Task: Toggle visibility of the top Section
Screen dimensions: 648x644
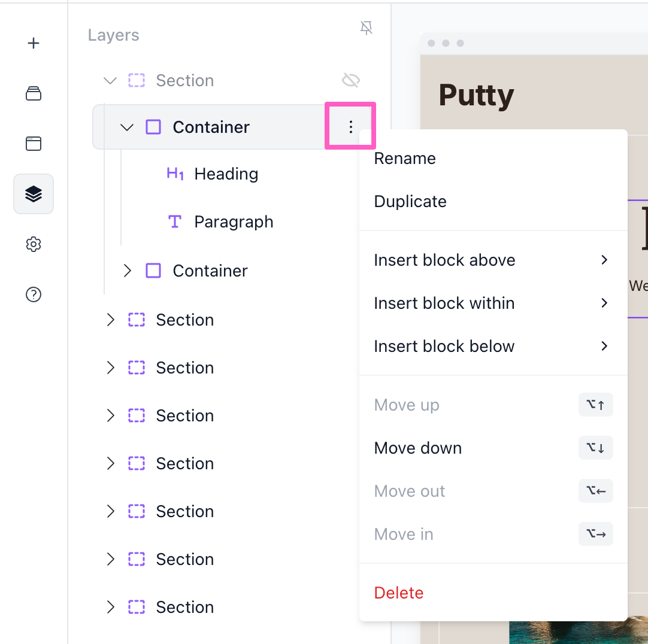Action: pyautogui.click(x=350, y=80)
